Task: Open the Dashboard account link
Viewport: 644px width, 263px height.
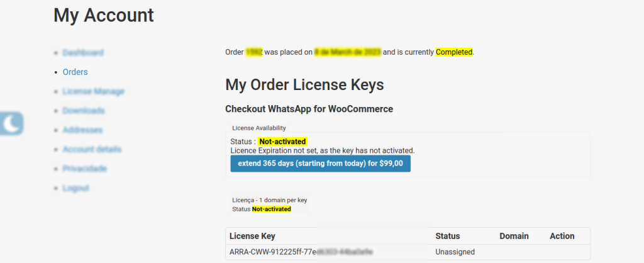Action: click(x=83, y=53)
